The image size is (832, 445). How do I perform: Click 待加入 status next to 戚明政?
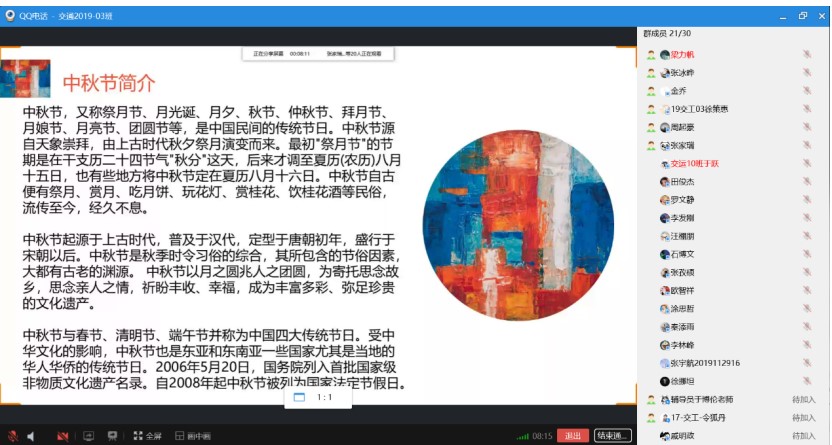coord(803,435)
